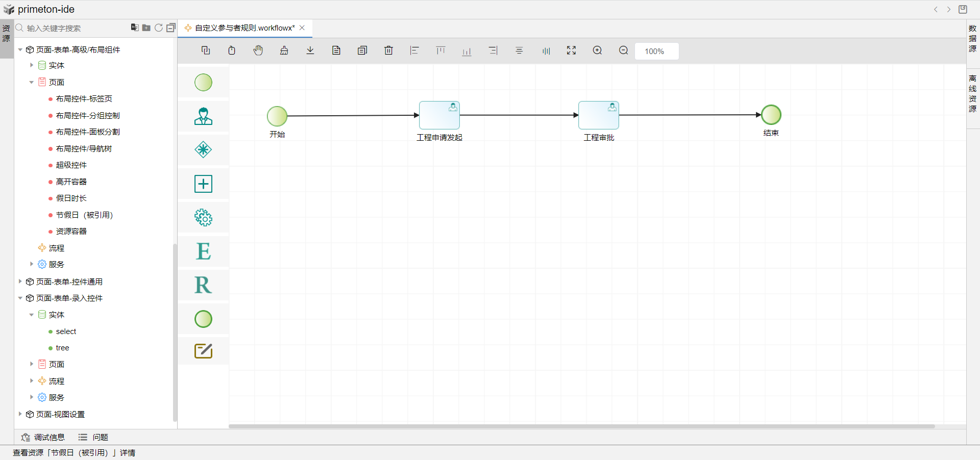Select the hand pan tool

(x=258, y=50)
